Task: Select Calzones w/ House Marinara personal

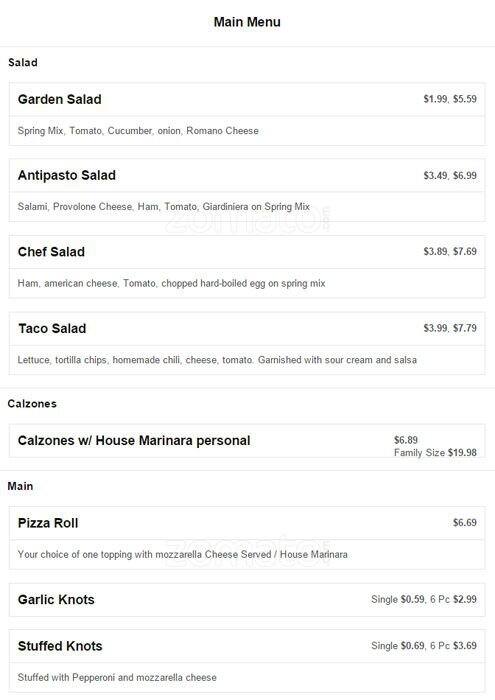Action: (x=134, y=440)
